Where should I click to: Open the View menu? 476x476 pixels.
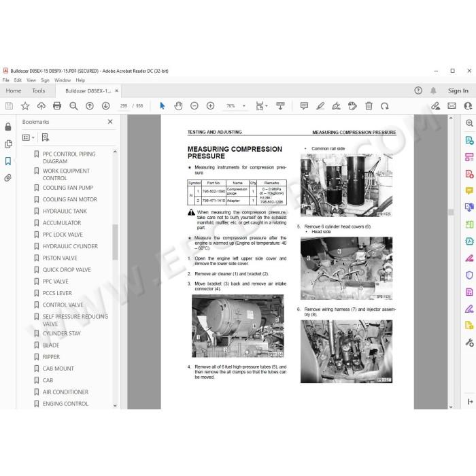(x=31, y=80)
